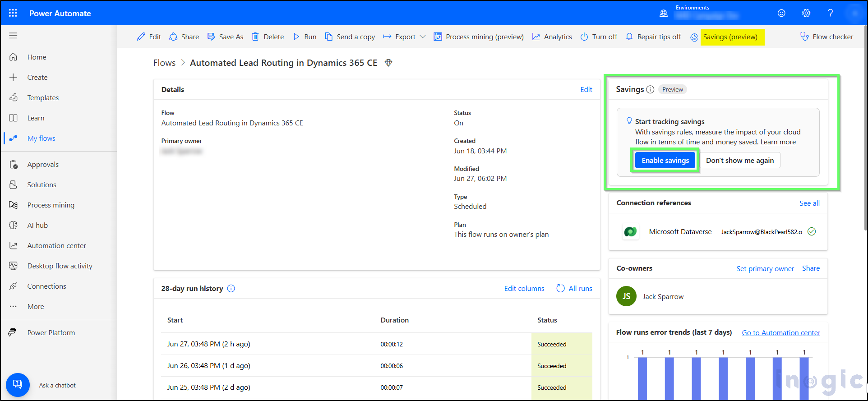Screen dimensions: 868x401
Task: Click the Process mining (preview) toolbar icon
Action: [x=438, y=37]
